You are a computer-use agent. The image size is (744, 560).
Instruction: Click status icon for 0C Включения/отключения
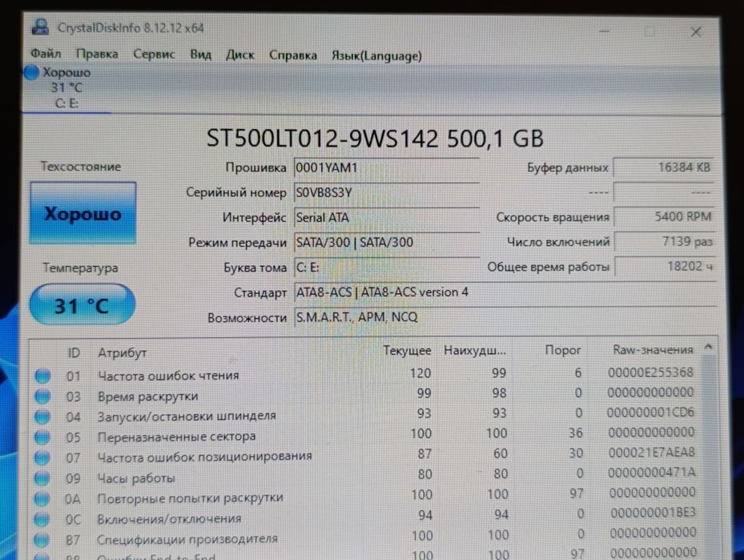(42, 519)
